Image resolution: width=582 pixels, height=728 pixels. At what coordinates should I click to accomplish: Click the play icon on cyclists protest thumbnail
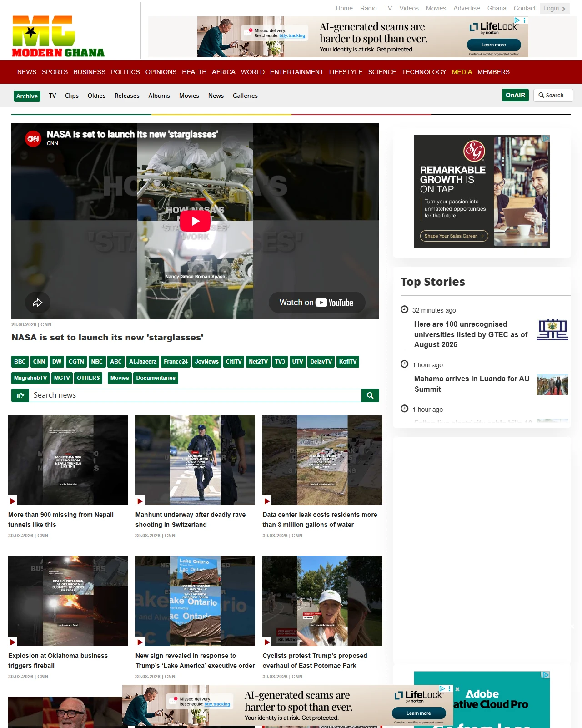(267, 642)
